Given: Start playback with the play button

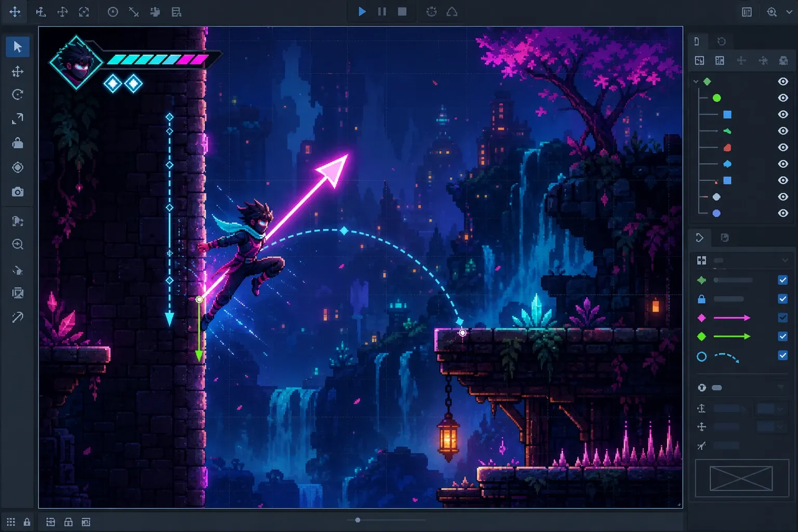Looking at the screenshot, I should click(x=362, y=11).
